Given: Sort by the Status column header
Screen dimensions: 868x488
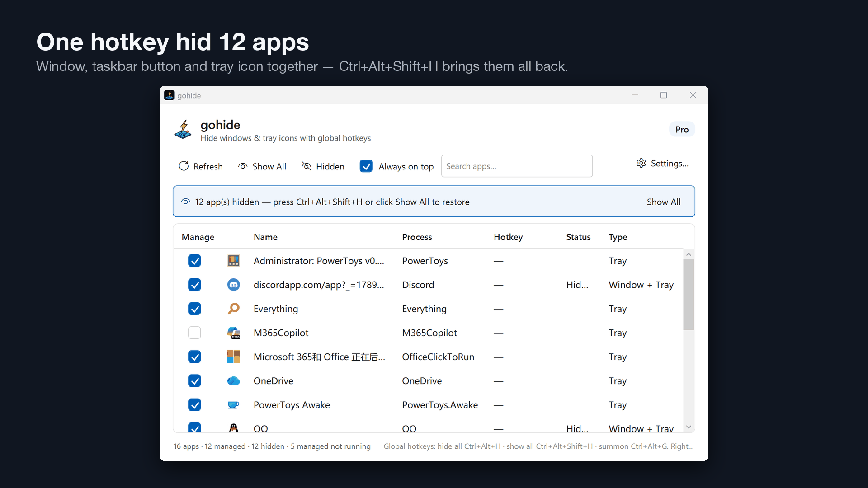Looking at the screenshot, I should click(578, 237).
